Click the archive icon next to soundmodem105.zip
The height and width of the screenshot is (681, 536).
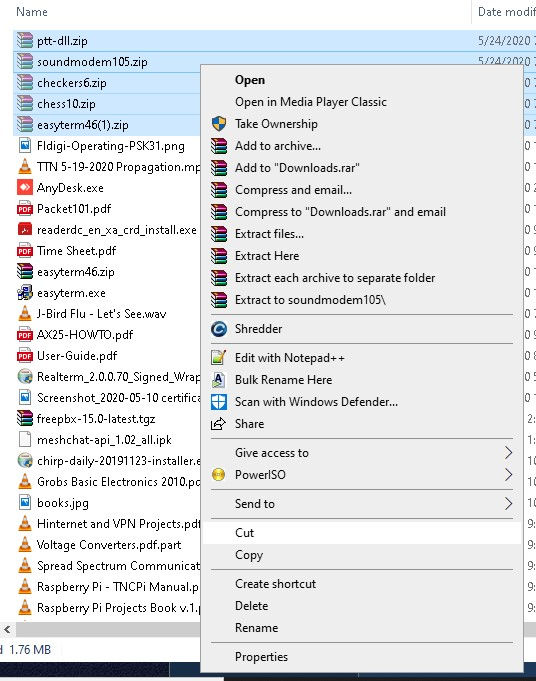pyautogui.click(x=25, y=62)
